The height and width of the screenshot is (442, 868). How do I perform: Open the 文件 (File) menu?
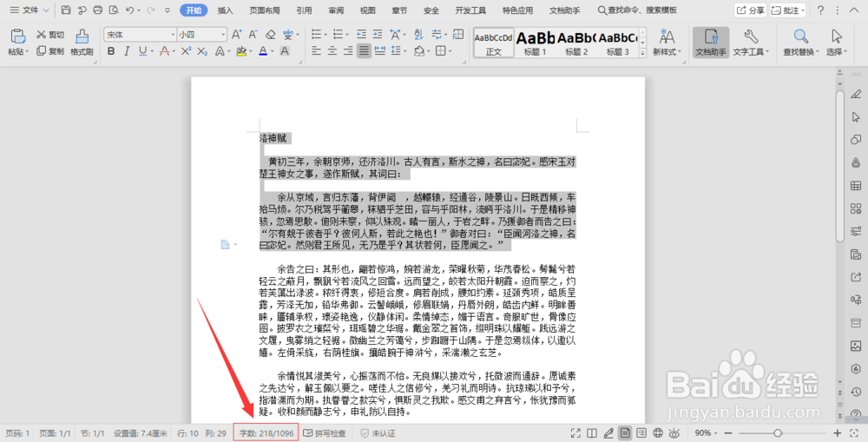click(x=30, y=10)
